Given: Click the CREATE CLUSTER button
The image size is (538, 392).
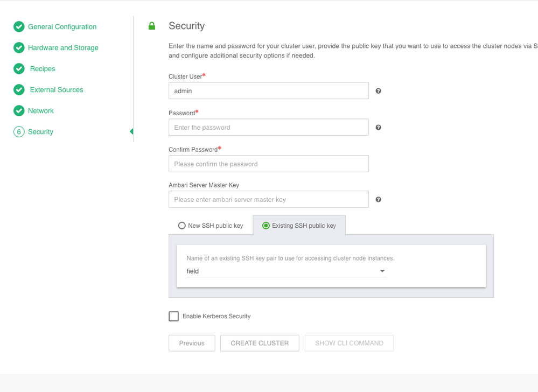Looking at the screenshot, I should coord(259,343).
